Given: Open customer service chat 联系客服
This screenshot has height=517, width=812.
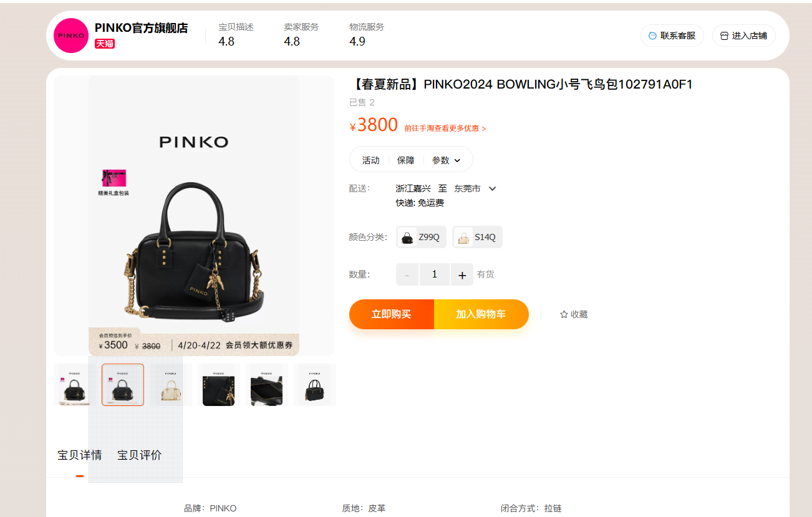Looking at the screenshot, I should pyautogui.click(x=672, y=36).
